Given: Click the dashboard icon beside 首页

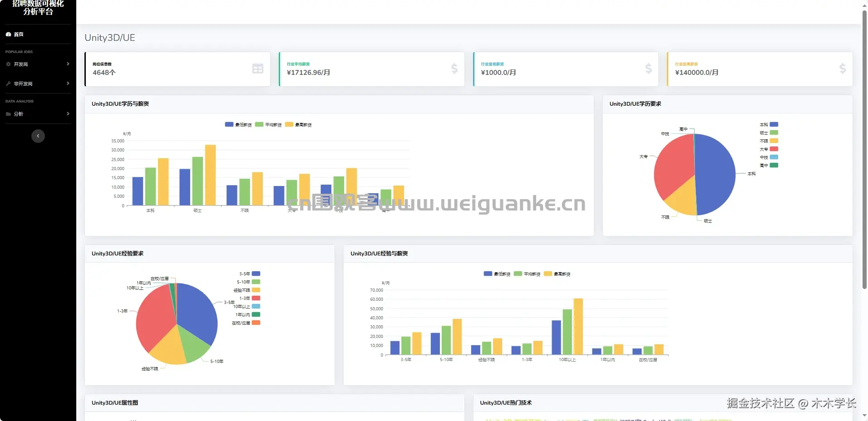Looking at the screenshot, I should point(8,34).
